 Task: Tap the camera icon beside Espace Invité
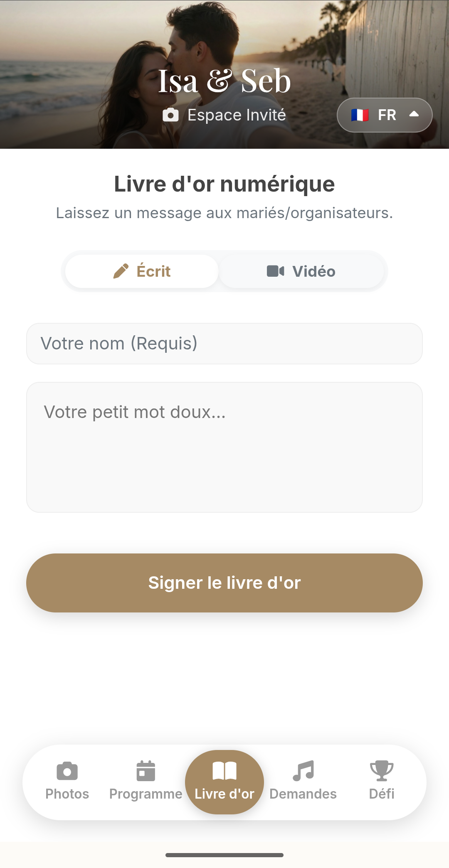(170, 115)
